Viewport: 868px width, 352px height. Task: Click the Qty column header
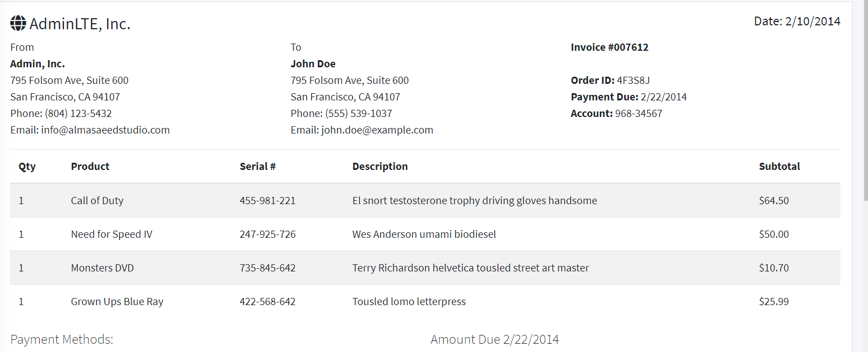pyautogui.click(x=27, y=166)
